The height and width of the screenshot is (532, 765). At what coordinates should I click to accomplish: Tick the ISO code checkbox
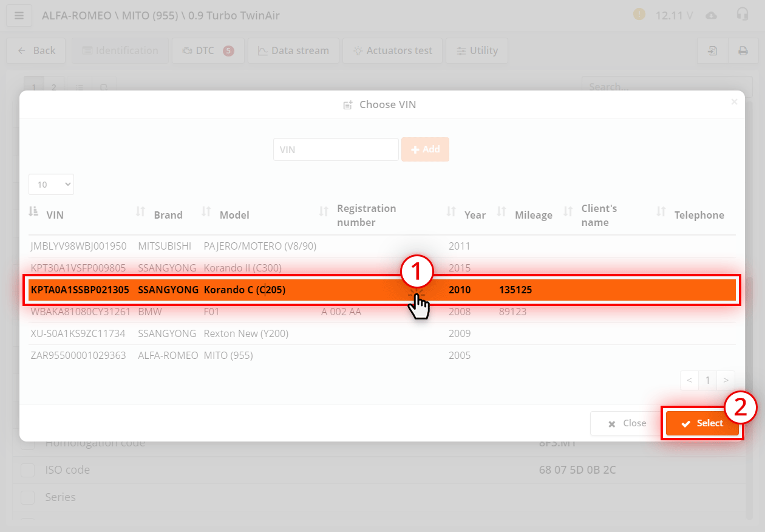coord(28,470)
